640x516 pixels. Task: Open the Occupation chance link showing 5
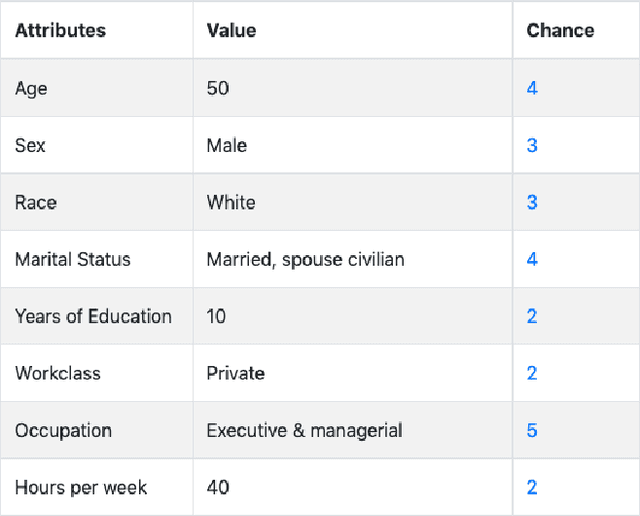[532, 430]
